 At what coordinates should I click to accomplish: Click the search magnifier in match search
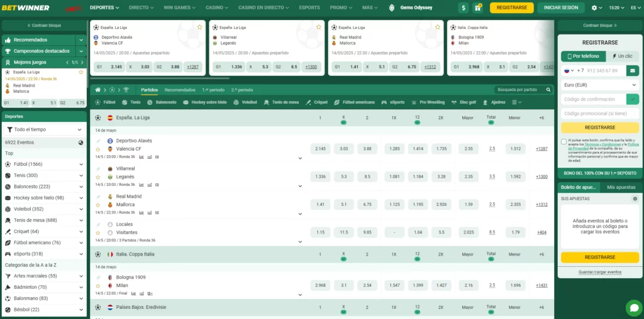point(548,90)
